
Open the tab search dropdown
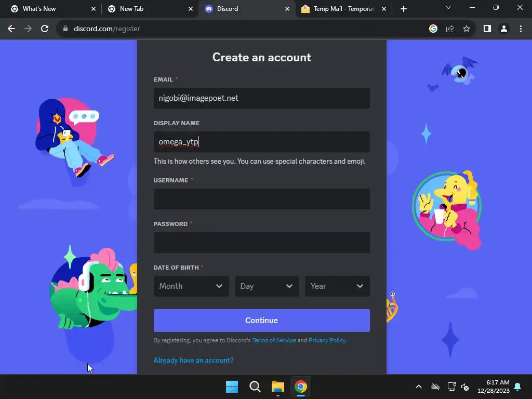pyautogui.click(x=448, y=7)
